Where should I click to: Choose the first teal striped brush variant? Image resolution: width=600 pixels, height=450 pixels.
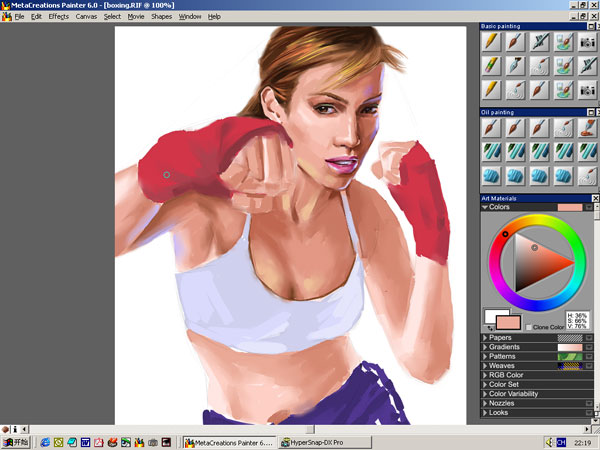[x=490, y=151]
